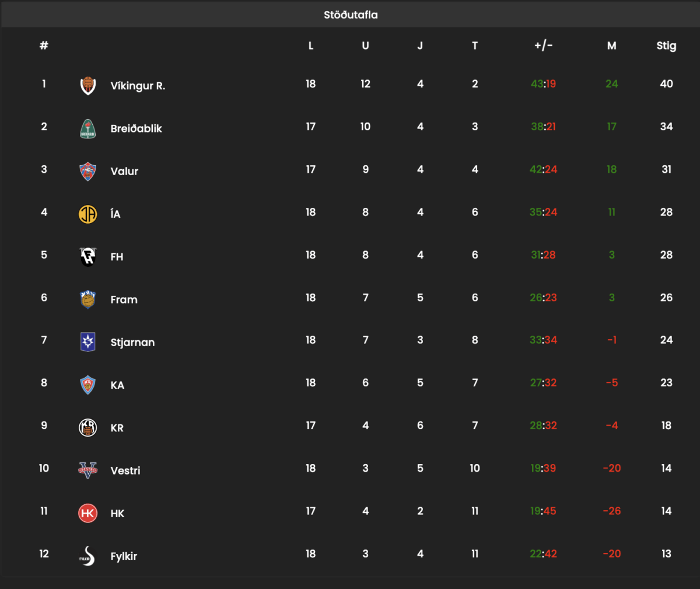Click the Fylkir team name
Screen dimensions: 700x589
pos(124,556)
